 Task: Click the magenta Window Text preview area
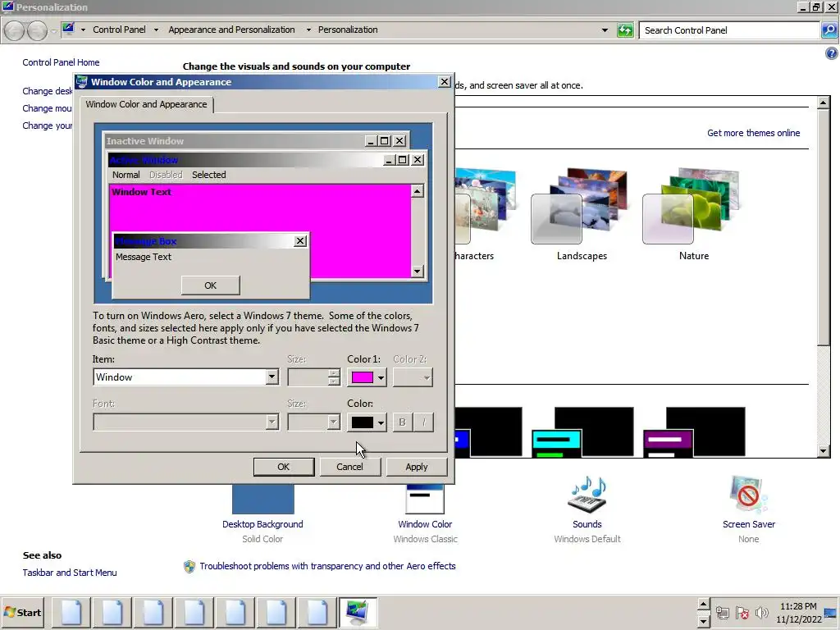click(x=260, y=231)
